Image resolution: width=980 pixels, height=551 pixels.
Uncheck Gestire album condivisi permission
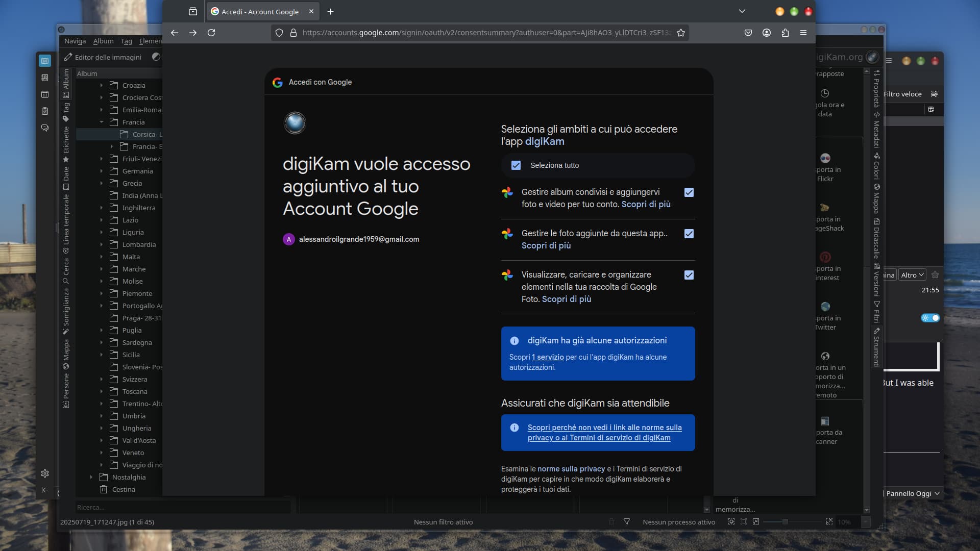click(689, 192)
